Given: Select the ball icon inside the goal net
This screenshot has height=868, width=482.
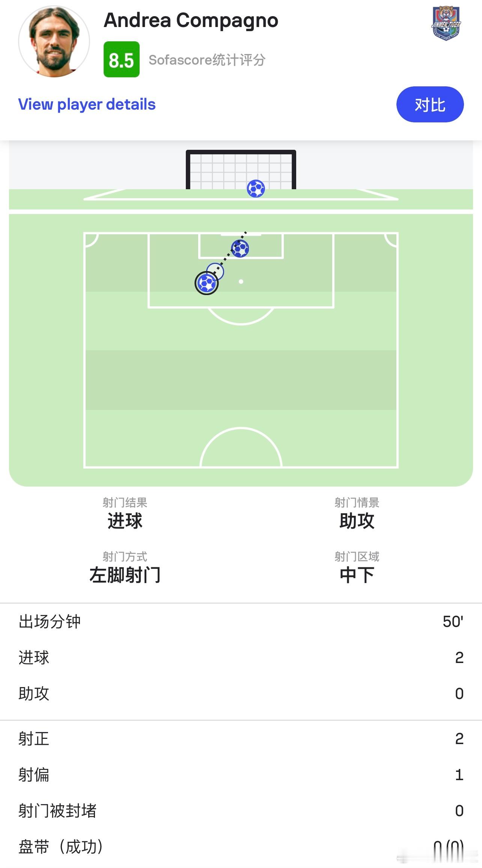Looking at the screenshot, I should click(x=256, y=188).
